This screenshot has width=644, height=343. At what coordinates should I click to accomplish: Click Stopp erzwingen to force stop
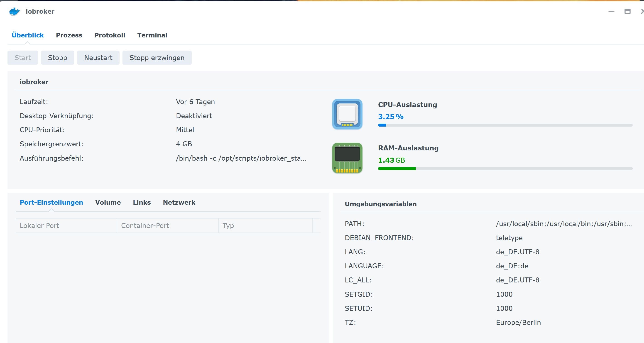pos(157,58)
